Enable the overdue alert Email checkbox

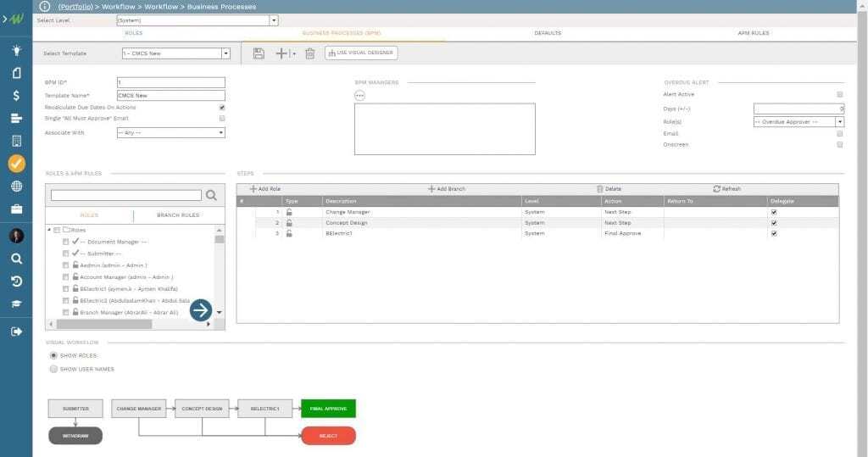coord(840,133)
